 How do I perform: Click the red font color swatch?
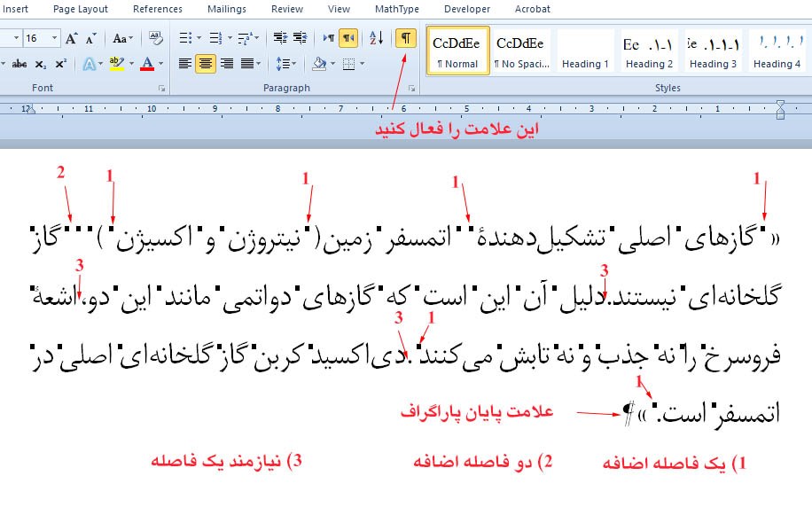tap(146, 64)
